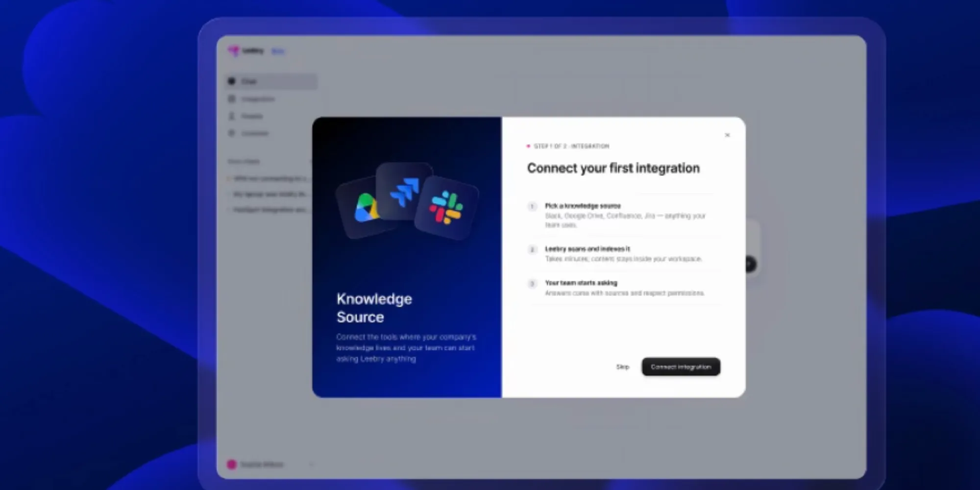Click the Beta badge beside the logo
Image resolution: width=980 pixels, height=490 pixels.
point(278,51)
